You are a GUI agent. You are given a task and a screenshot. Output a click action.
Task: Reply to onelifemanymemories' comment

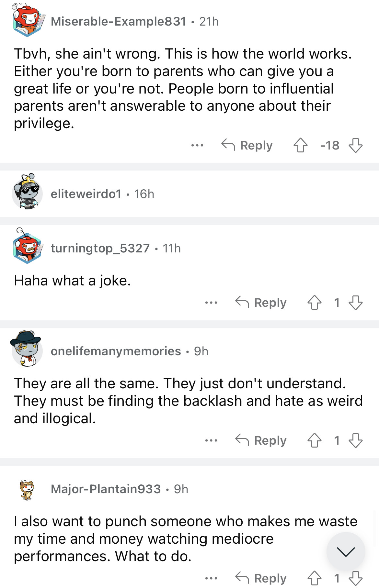(x=261, y=440)
